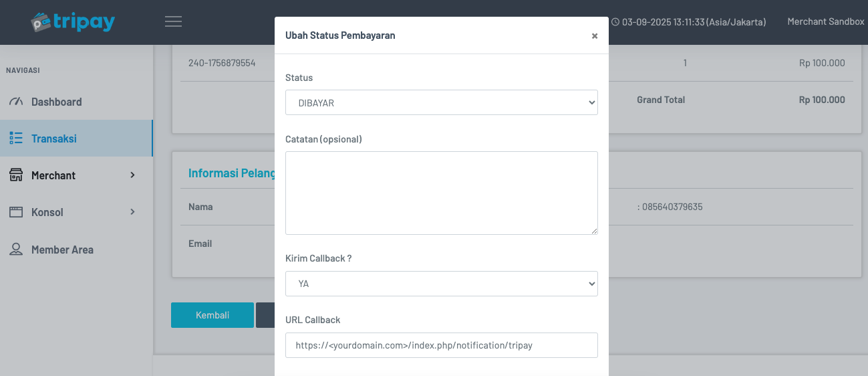Go to the Transaksi menu item
This screenshot has height=376, width=868.
54,138
